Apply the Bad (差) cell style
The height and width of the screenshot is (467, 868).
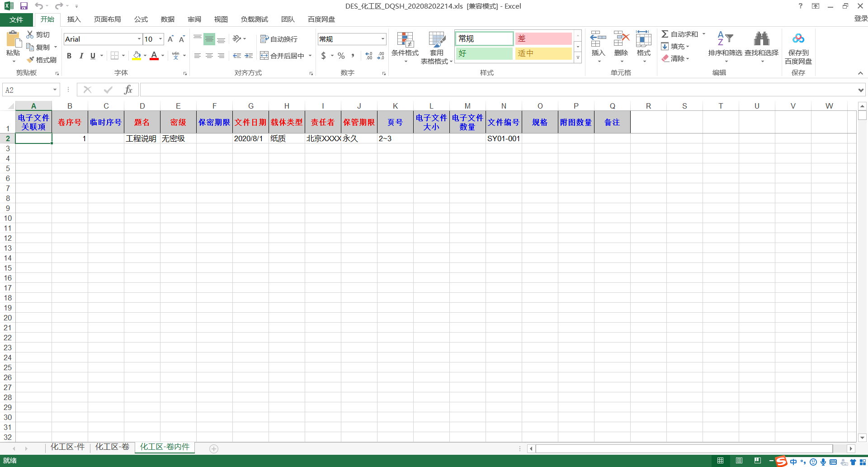click(543, 38)
